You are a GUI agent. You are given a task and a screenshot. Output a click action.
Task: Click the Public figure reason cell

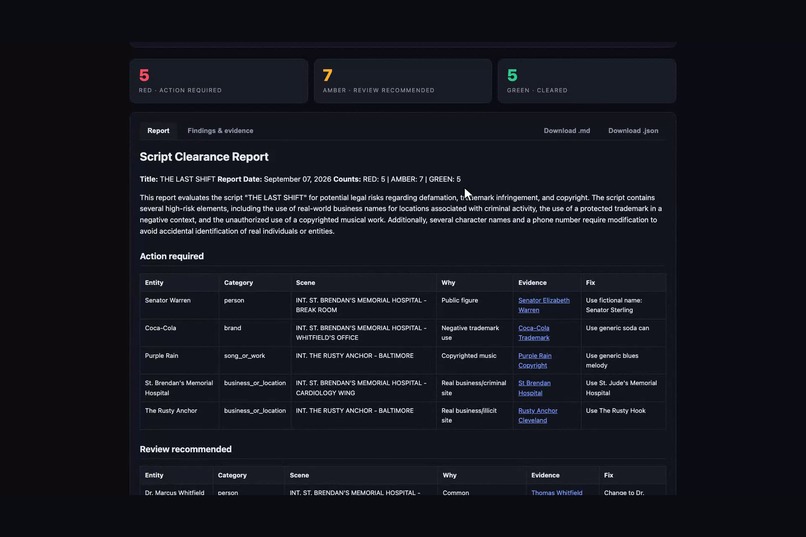pyautogui.click(x=474, y=305)
